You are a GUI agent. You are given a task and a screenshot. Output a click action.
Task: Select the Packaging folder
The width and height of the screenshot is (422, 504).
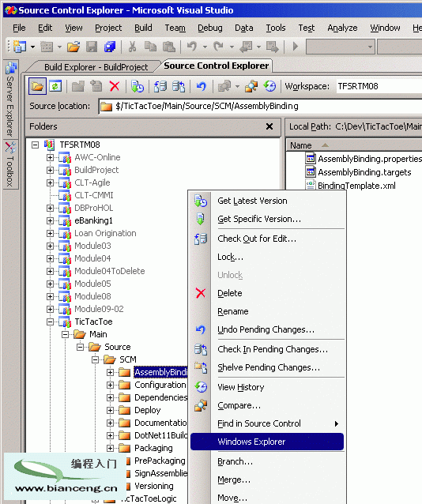coord(153,448)
